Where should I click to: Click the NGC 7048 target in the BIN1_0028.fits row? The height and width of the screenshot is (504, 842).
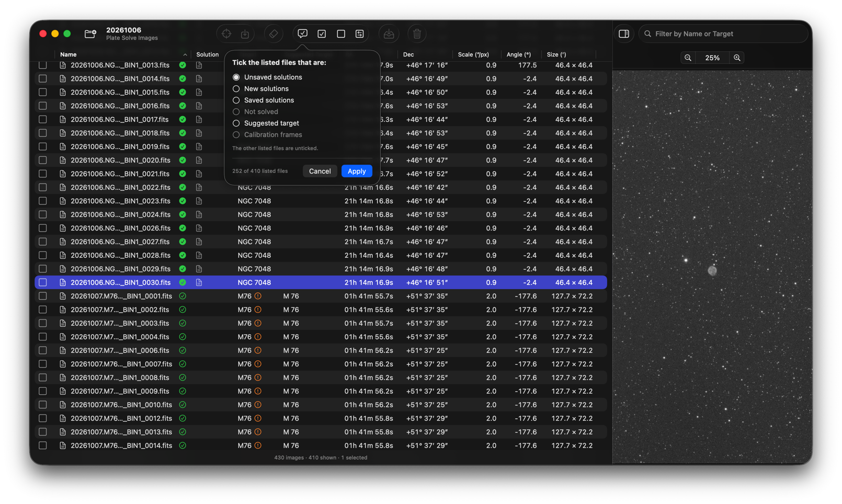[x=254, y=255]
